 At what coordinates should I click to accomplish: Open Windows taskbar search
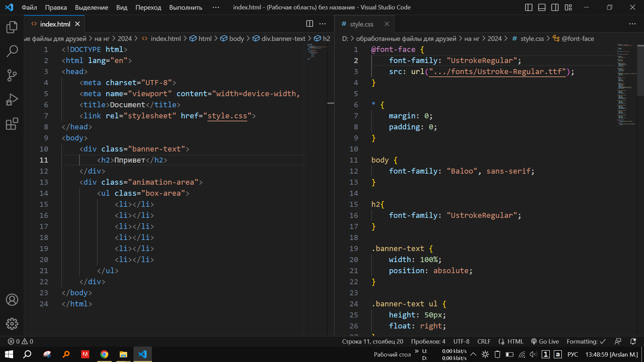coord(27,354)
